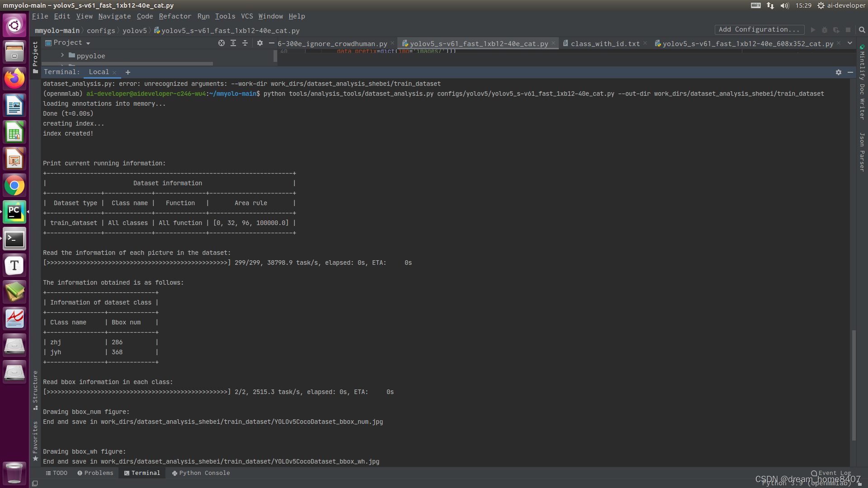Image resolution: width=868 pixels, height=488 pixels.
Task: Toggle the Json Parser side panel
Action: tap(862, 152)
